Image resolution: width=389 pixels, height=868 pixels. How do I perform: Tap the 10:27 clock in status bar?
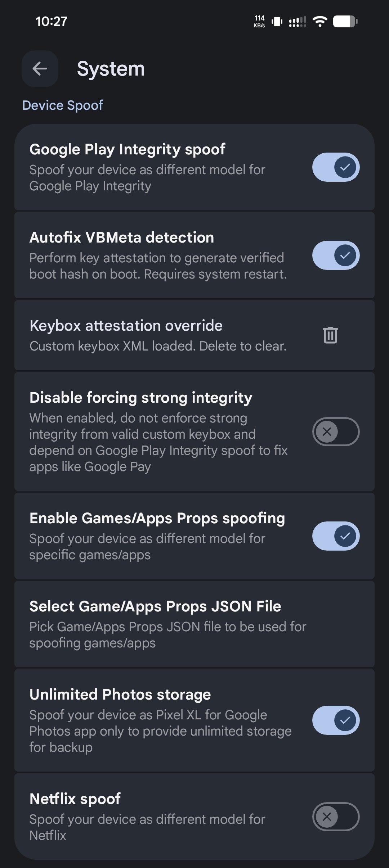click(52, 22)
